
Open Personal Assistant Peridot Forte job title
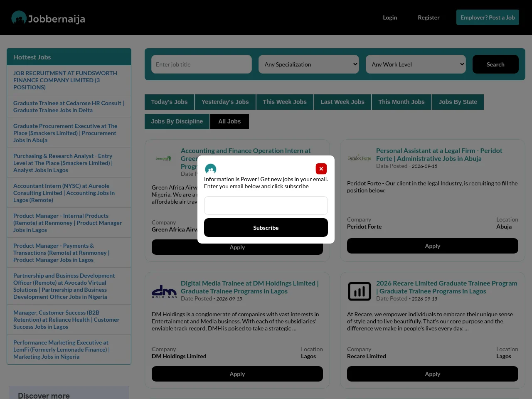click(x=439, y=155)
